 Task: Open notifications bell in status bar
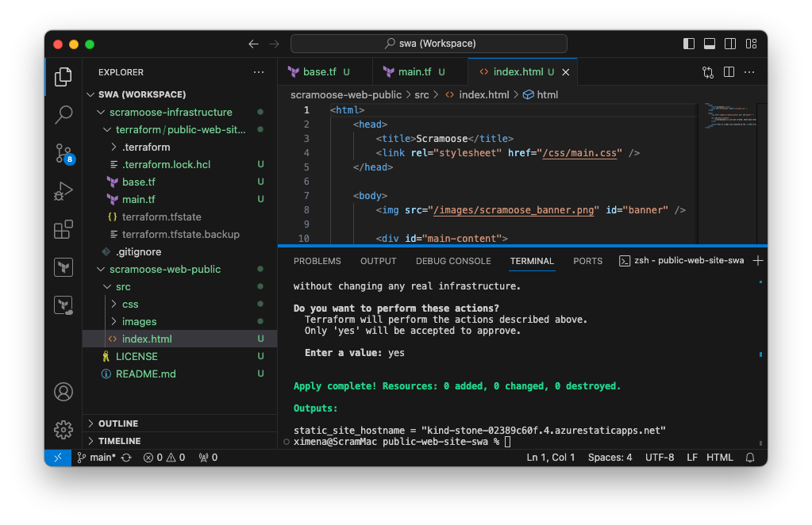749,458
